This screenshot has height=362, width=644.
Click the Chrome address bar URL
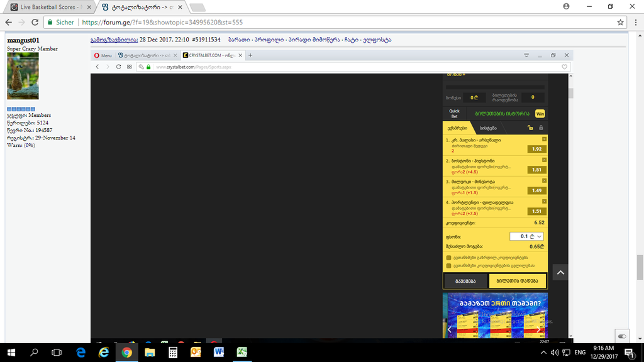tap(162, 22)
